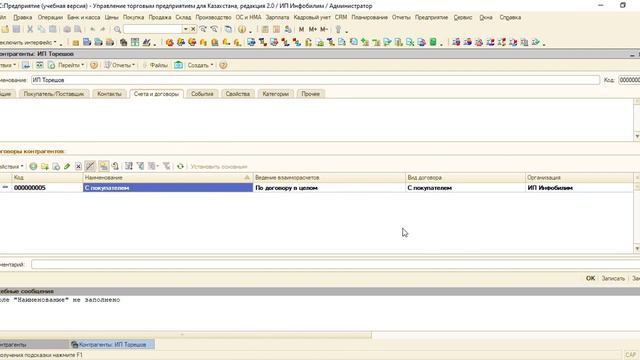The height and width of the screenshot is (360, 640).
Task: Click the calculator grid icon in second toolbar row
Action: pyautogui.click(x=135, y=42)
